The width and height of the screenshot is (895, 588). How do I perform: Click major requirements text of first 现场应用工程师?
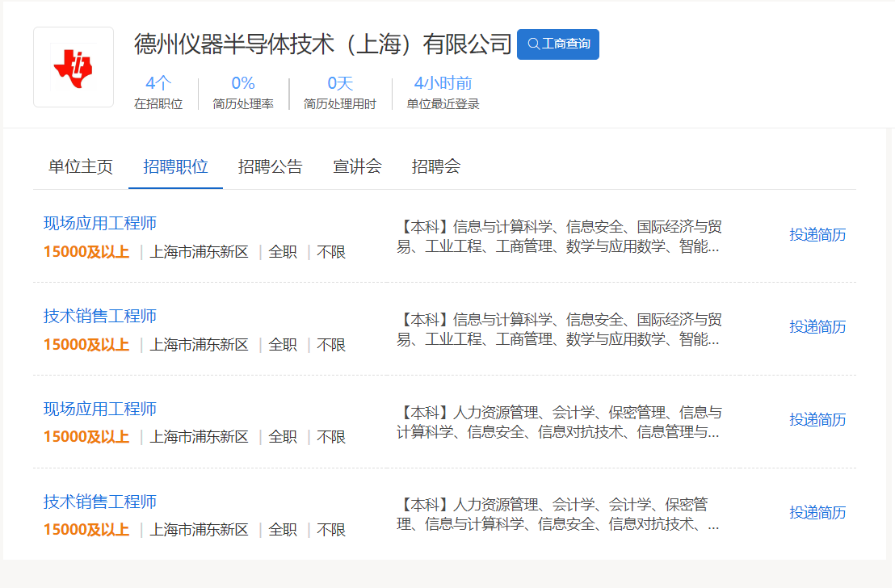[559, 237]
